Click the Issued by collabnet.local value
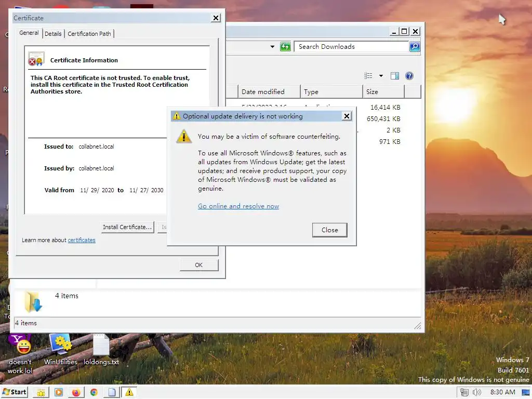The height and width of the screenshot is (399, 532). [x=96, y=168]
